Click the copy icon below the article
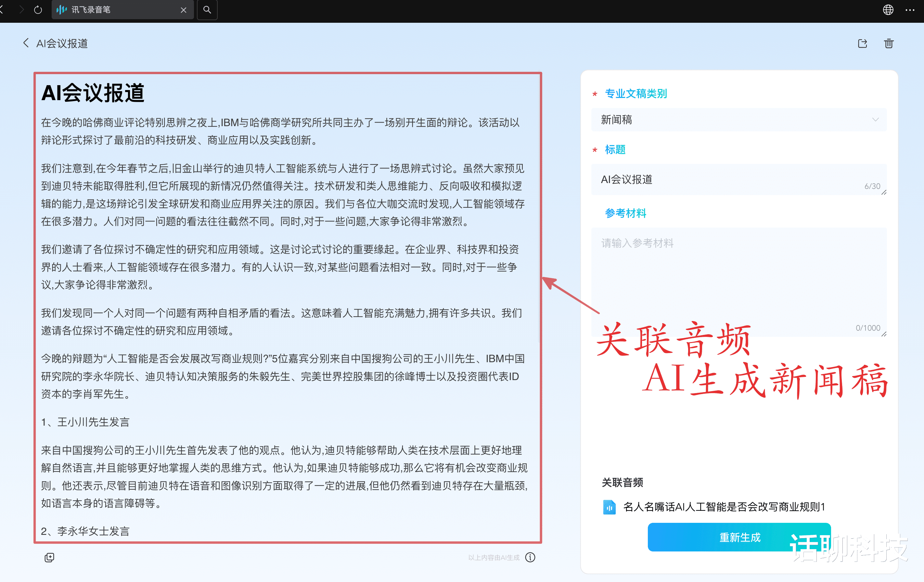Image resolution: width=924 pixels, height=582 pixels. pyautogui.click(x=49, y=557)
